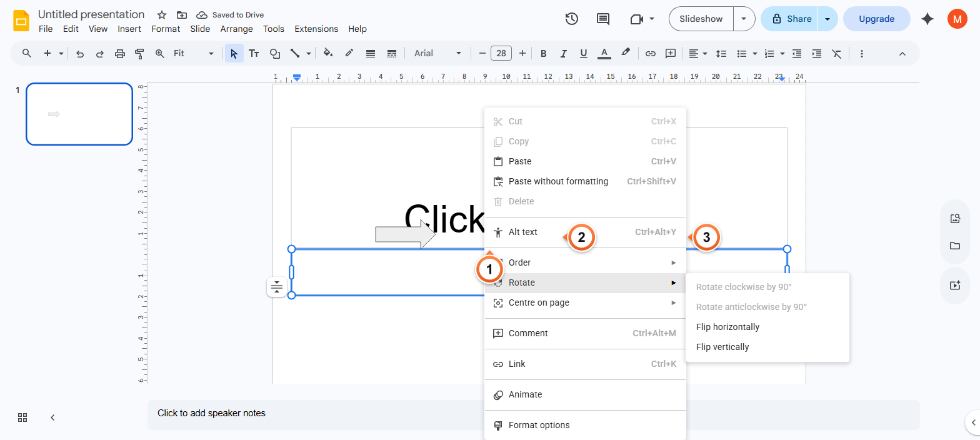This screenshot has width=980, height=440.
Task: Open the More options three-dot menu
Action: (862, 54)
